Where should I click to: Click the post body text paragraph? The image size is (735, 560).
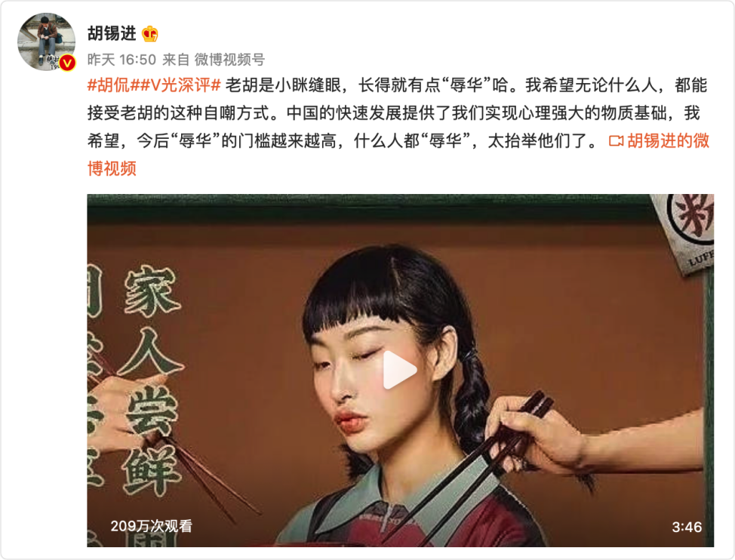pos(398,127)
